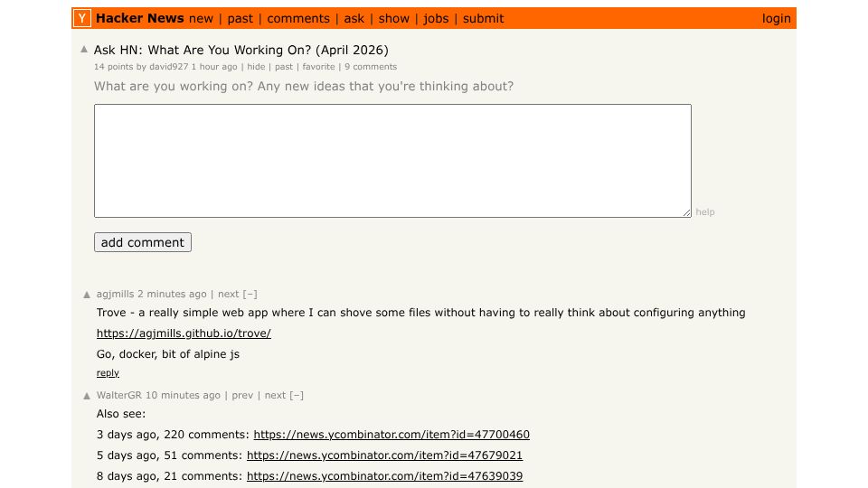Open the '10 minutes ago' comment permalink

[183, 396]
